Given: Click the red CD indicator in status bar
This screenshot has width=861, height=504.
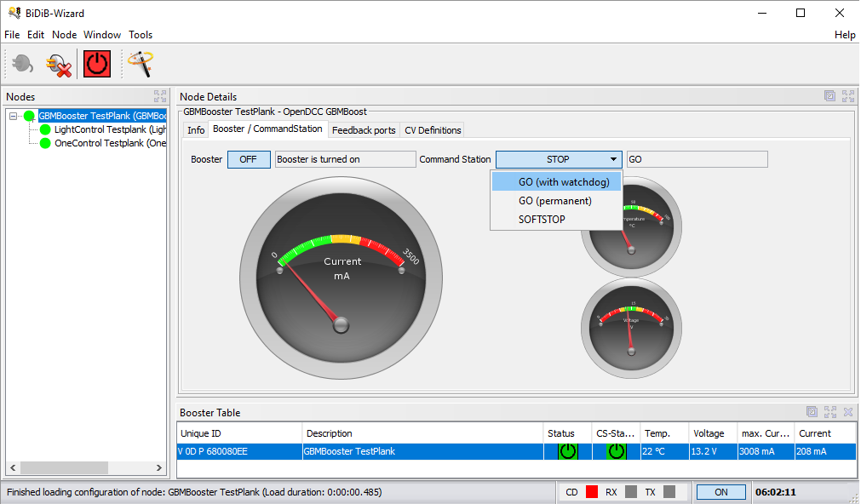Looking at the screenshot, I should click(591, 492).
